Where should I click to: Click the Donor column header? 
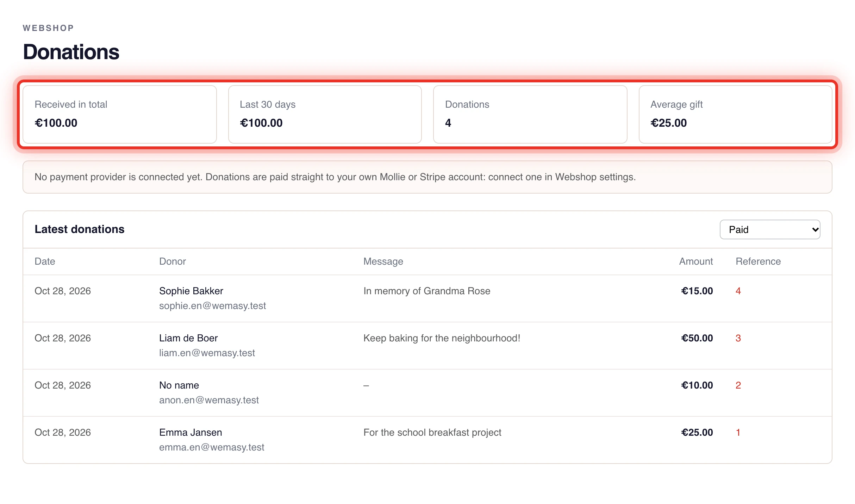pyautogui.click(x=173, y=262)
